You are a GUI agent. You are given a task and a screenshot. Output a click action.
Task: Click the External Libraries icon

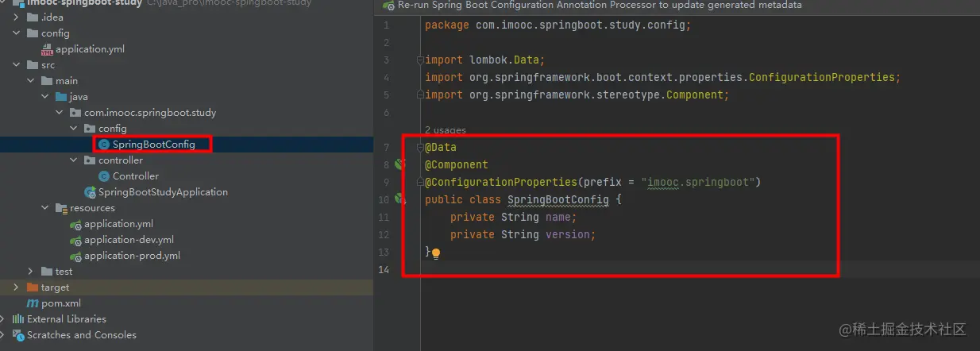(x=17, y=319)
